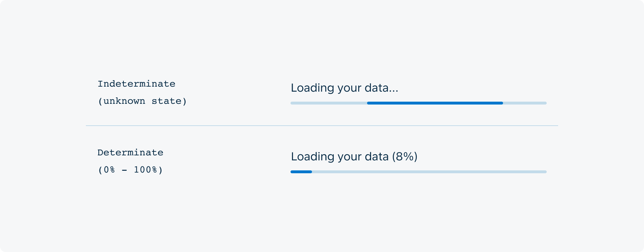Click the "(0% – 100%)" range text
This screenshot has width=644, height=252.
click(x=130, y=170)
